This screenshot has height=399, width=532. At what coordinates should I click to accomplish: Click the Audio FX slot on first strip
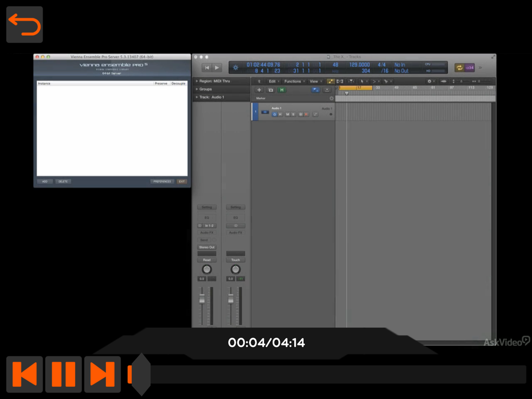(206, 233)
